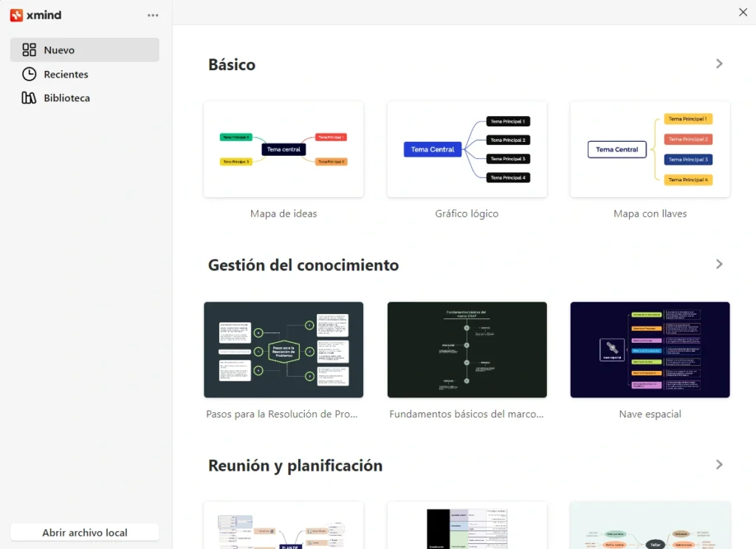Click the Mapa de ideas label
756x549 pixels.
click(283, 214)
